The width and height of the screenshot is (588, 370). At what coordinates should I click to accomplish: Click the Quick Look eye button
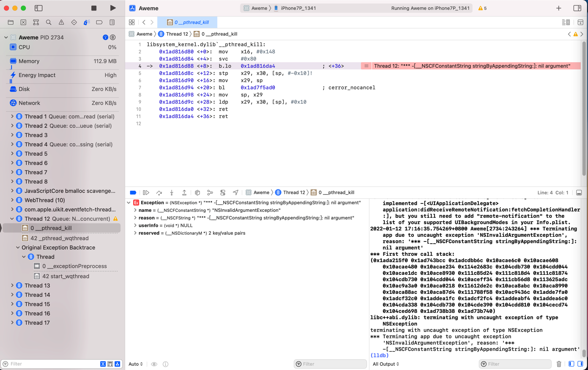coord(154,364)
